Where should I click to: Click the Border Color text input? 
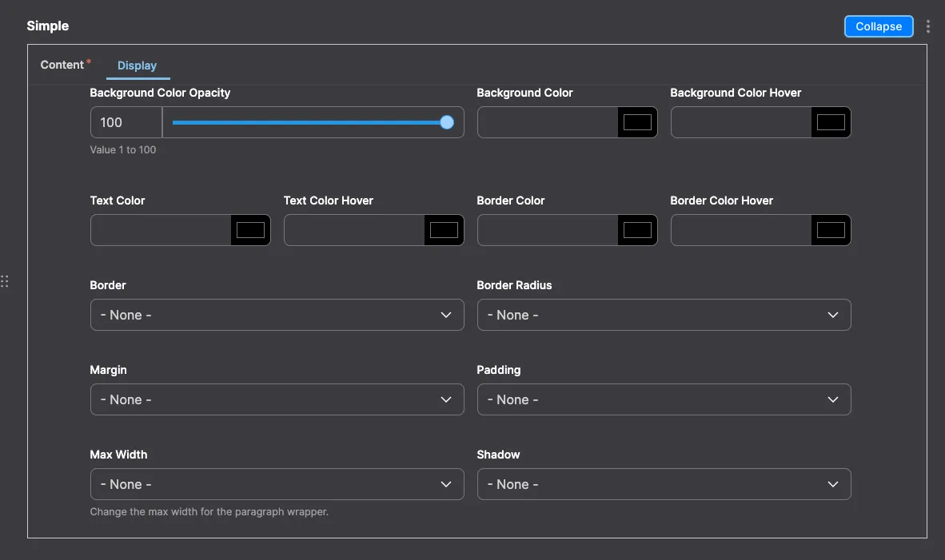[547, 230]
